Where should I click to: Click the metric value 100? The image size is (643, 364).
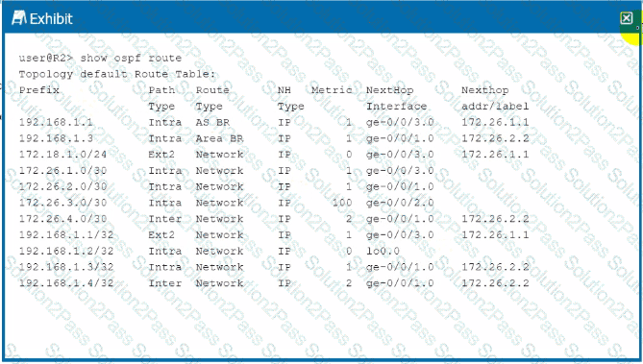coord(342,203)
